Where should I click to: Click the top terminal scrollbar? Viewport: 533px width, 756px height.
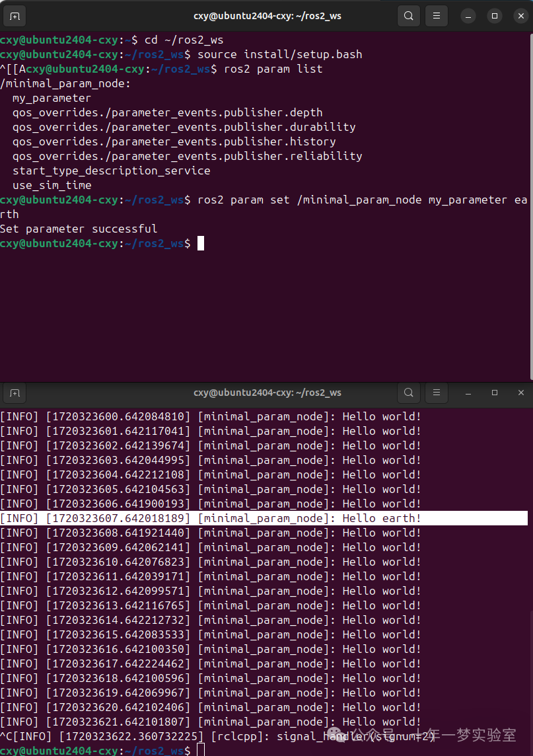coord(531,206)
